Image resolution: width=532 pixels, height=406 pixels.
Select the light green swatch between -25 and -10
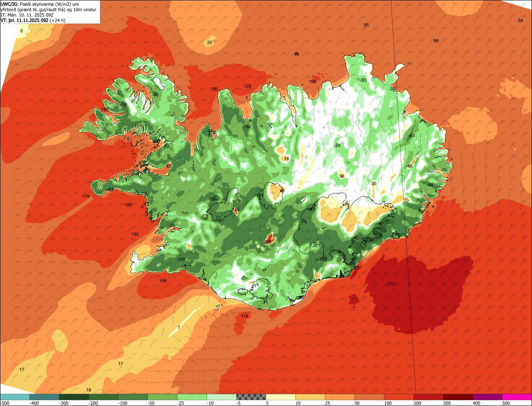(x=192, y=397)
